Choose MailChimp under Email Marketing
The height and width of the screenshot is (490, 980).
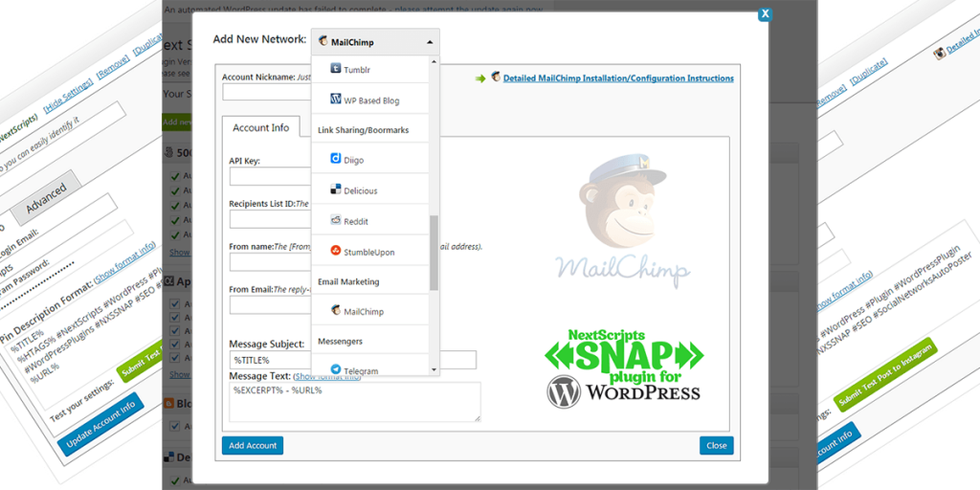pos(370,311)
